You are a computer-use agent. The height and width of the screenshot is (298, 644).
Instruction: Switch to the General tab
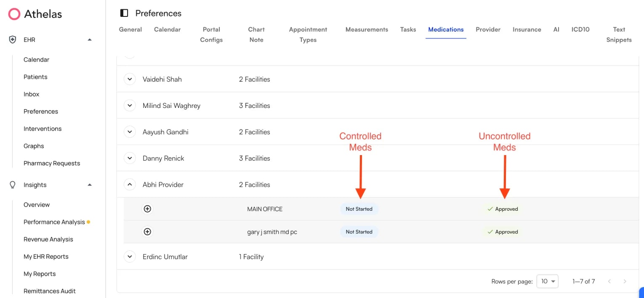coord(130,30)
